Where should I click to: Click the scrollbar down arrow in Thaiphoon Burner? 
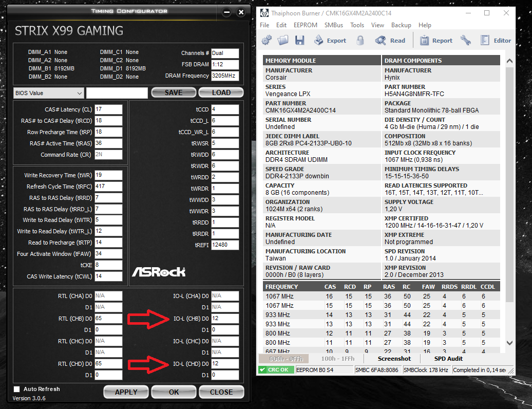[509, 343]
